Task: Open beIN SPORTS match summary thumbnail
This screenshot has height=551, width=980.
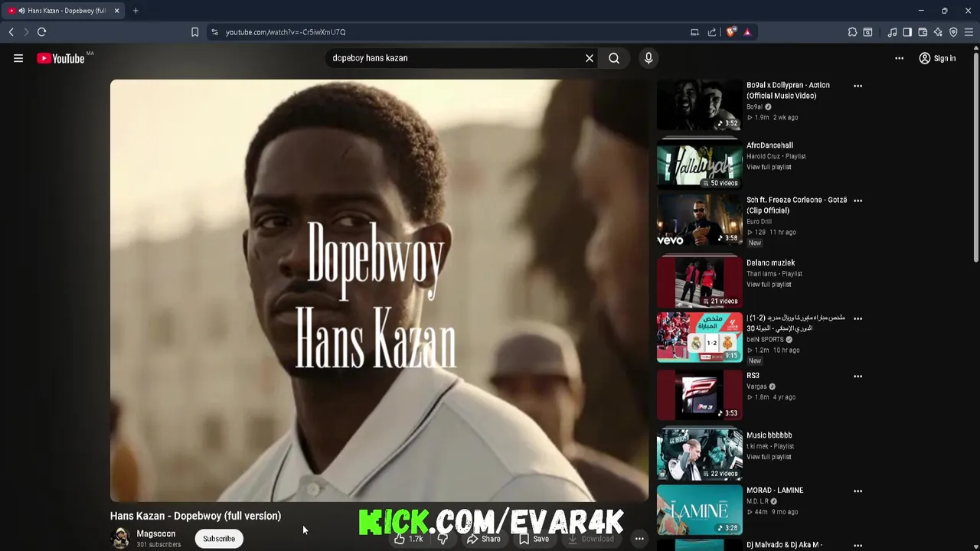Action: (699, 337)
